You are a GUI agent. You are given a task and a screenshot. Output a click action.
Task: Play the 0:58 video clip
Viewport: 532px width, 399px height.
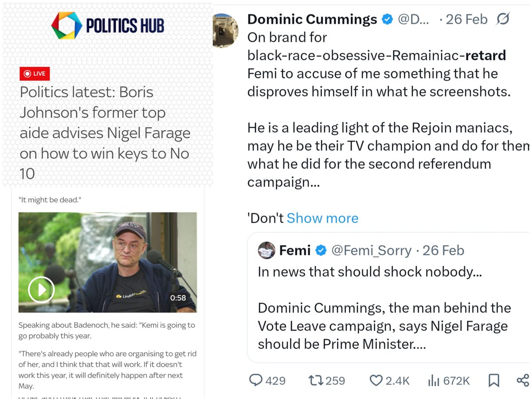[41, 289]
